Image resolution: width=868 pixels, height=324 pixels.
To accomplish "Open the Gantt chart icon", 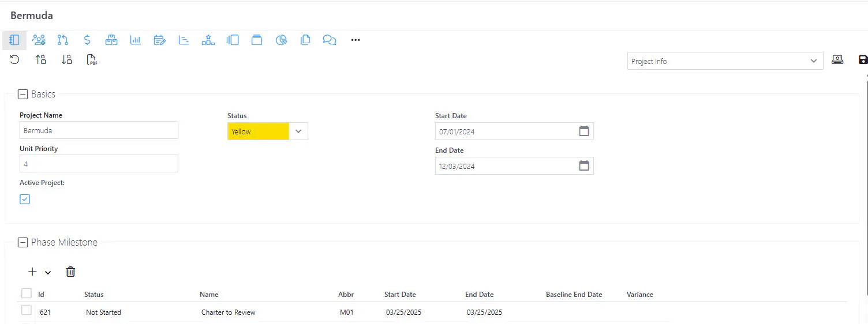I will pyautogui.click(x=184, y=40).
